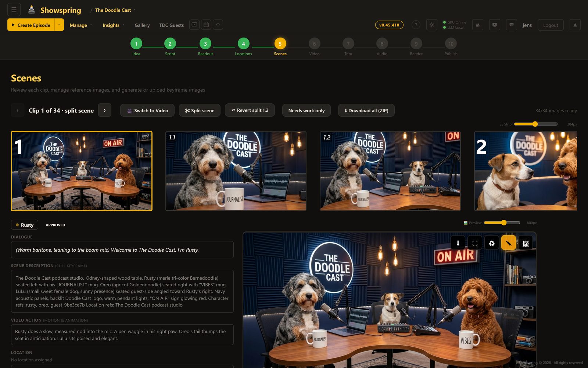Expand the Insights menu
The image size is (588, 368).
pyautogui.click(x=113, y=25)
